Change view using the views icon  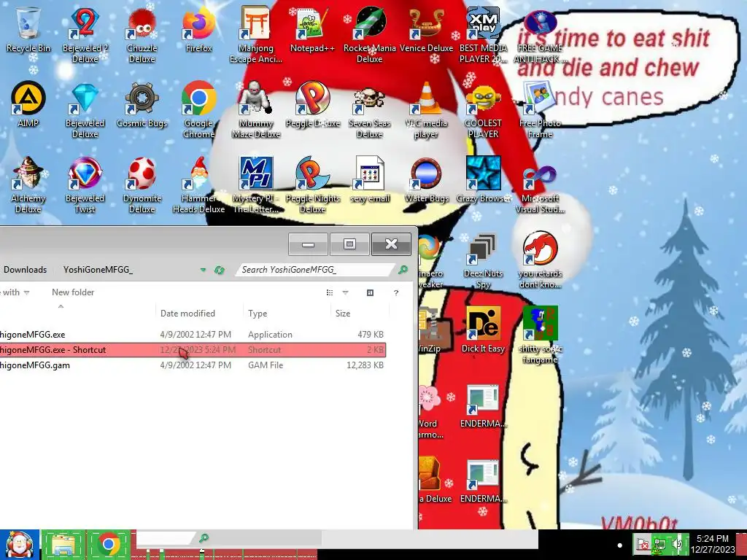point(330,292)
